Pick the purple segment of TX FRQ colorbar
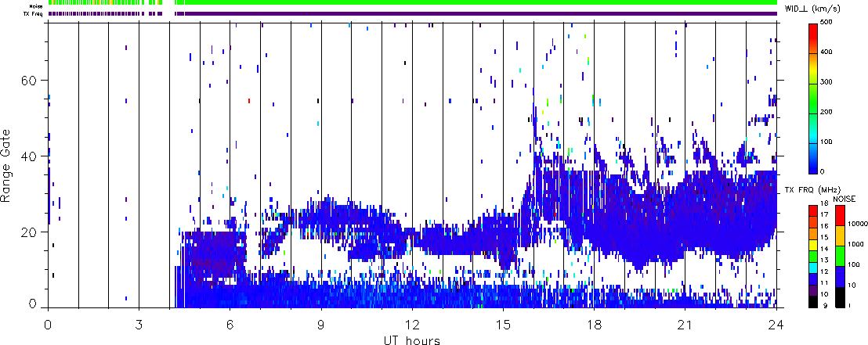Image resolution: width=868 pixels, height=345 pixels. (x=813, y=290)
